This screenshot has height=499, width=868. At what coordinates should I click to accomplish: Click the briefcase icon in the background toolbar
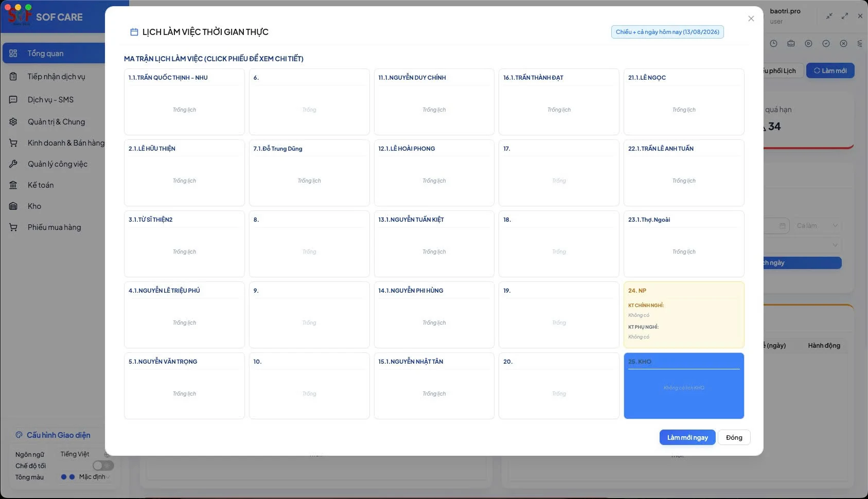[x=791, y=44]
